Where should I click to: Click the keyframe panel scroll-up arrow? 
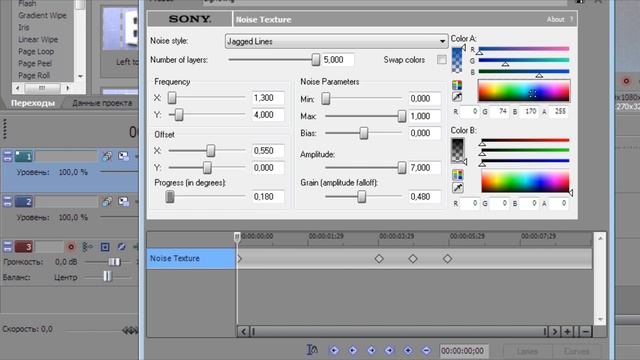[600, 238]
